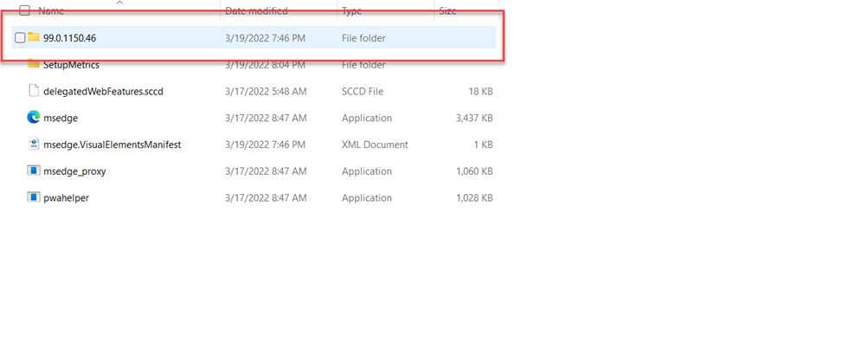The width and height of the screenshot is (868, 348).
Task: Click the 1,060 KB size value
Action: (474, 171)
